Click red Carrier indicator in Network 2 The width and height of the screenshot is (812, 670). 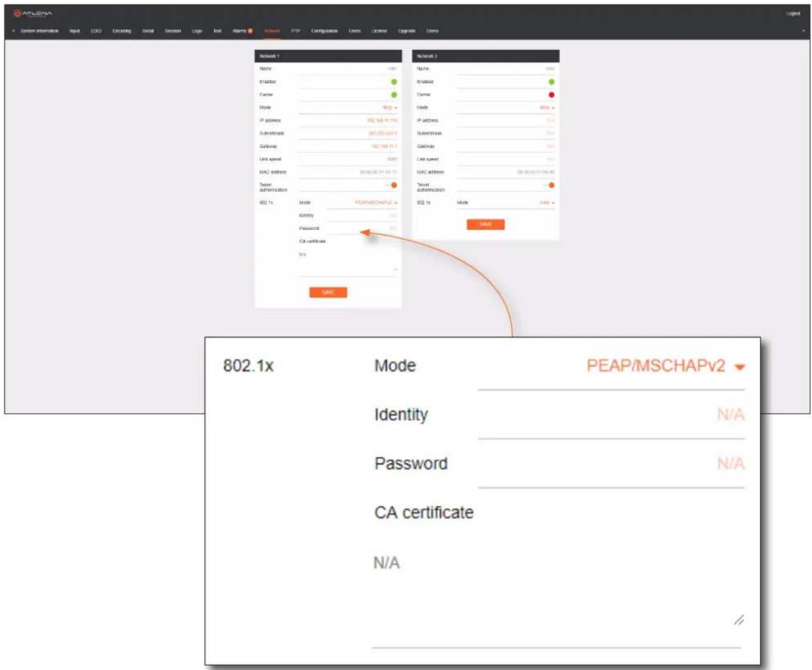tap(552, 95)
